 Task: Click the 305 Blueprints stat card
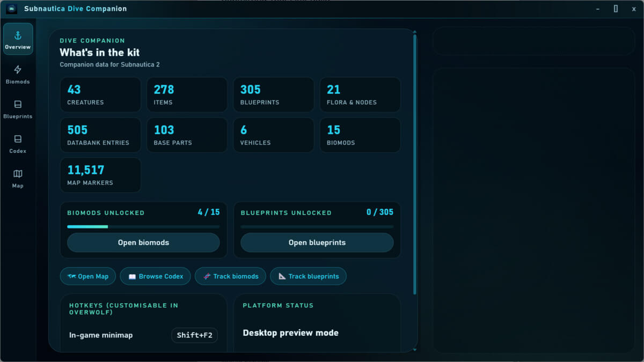273,94
